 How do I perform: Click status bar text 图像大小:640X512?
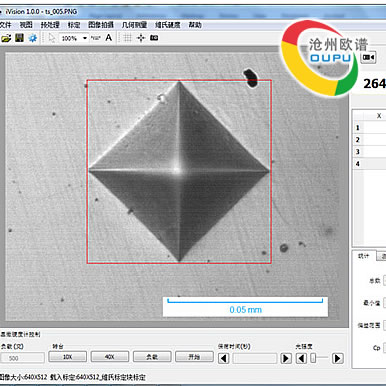24,377
